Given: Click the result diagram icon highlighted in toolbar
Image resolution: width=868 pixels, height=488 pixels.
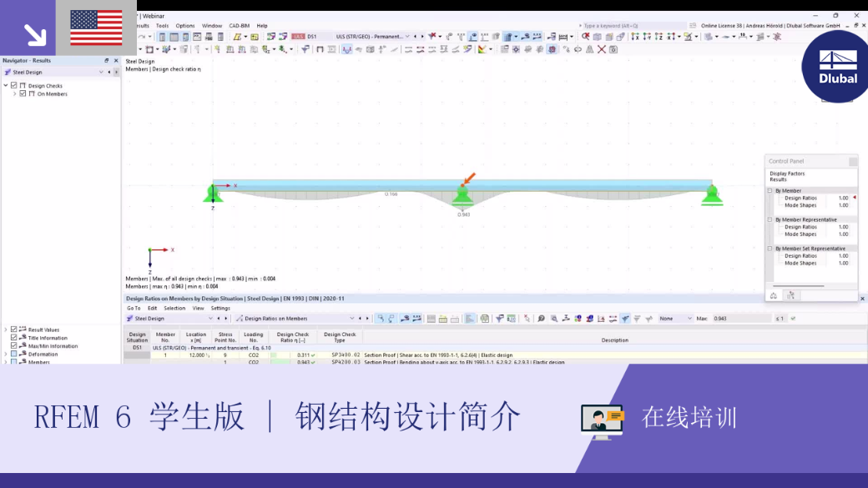Looking at the screenshot, I should point(346,49).
